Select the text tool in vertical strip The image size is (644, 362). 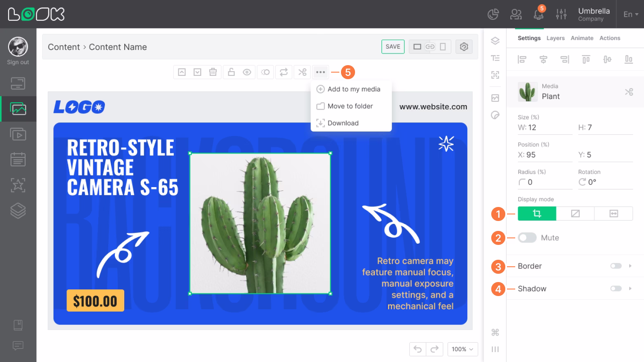[x=495, y=58]
